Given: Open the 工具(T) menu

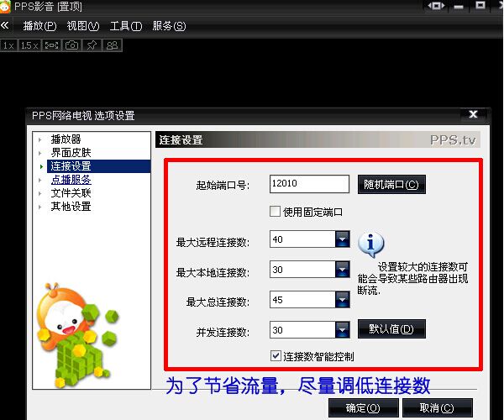Looking at the screenshot, I should 126,26.
